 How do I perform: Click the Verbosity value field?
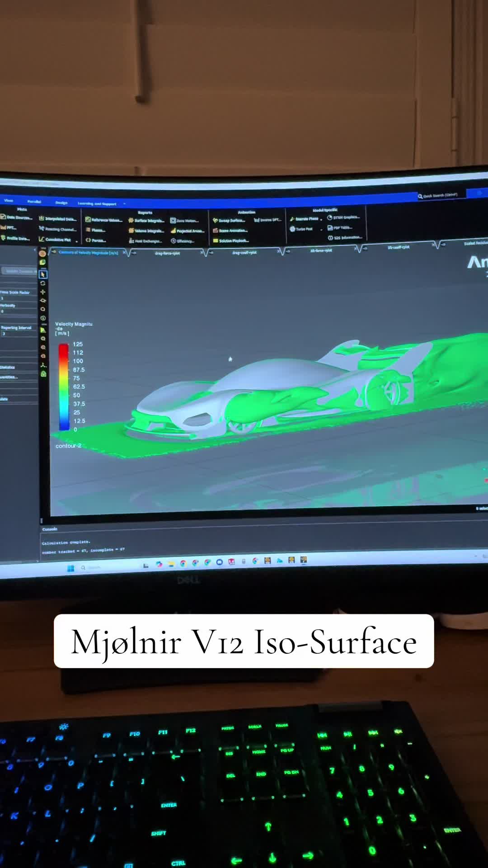click(x=18, y=311)
